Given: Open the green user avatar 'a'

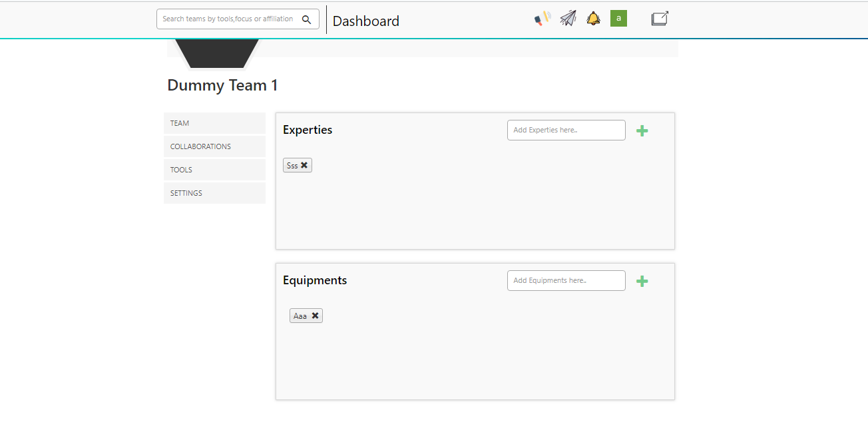Looking at the screenshot, I should 618,19.
